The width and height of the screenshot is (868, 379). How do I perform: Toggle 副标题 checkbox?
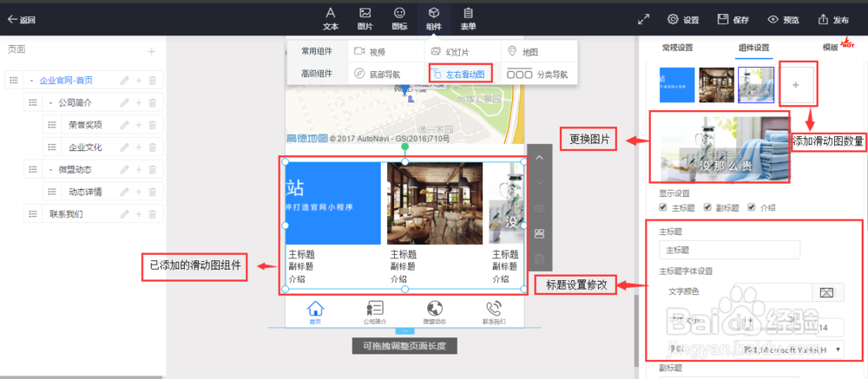click(707, 207)
